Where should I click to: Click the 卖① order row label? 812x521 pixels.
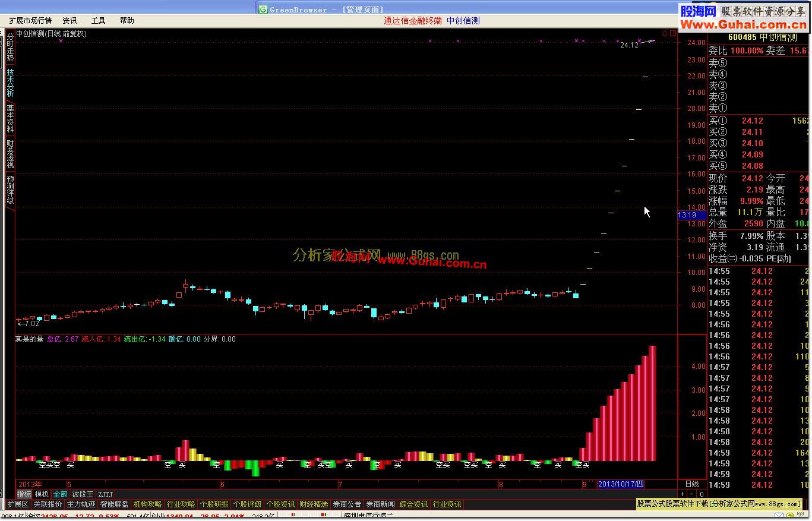click(718, 108)
